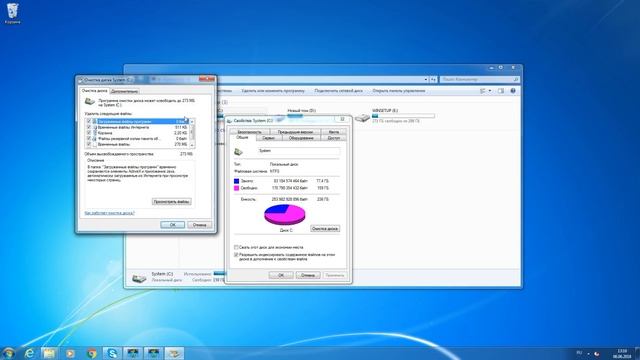Screen dimensions: 640x360
Task: Click the drive icon in System (C:) Properties
Action: click(x=238, y=152)
